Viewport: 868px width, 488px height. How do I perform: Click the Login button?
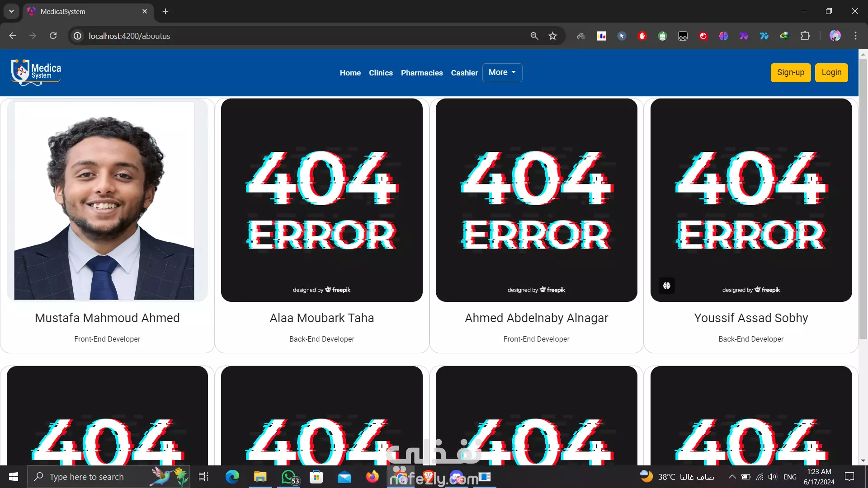(831, 73)
